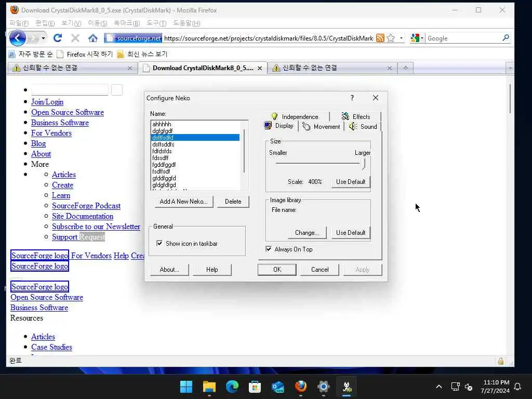Click search magnifier icon in Google box
532x399 pixels.
506,38
